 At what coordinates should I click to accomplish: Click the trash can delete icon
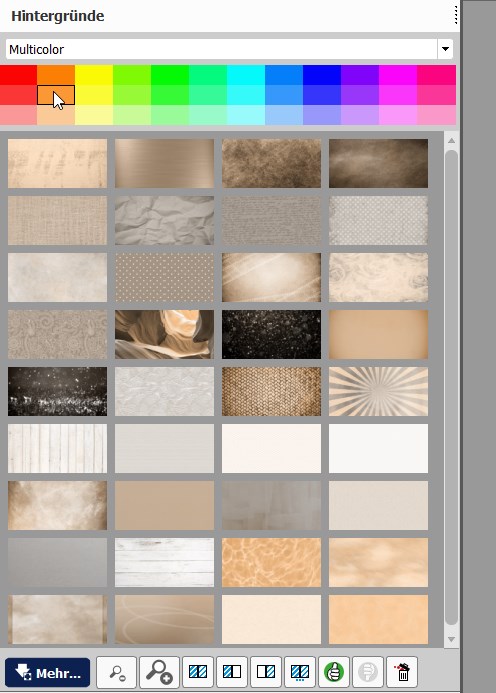point(402,672)
